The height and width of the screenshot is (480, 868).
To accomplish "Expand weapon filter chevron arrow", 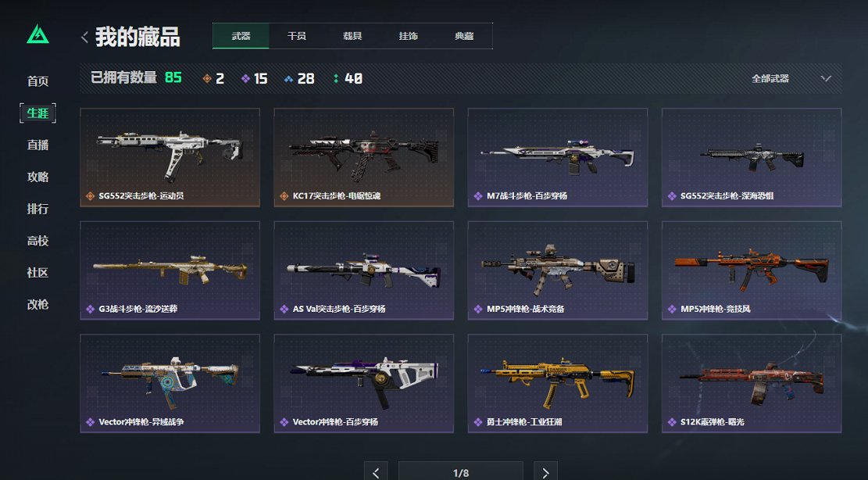I will tap(826, 79).
